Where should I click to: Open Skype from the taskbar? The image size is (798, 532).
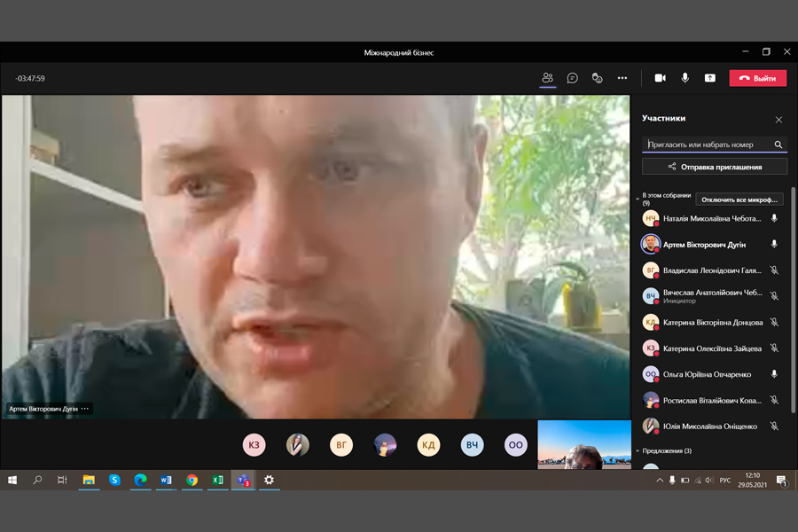click(114, 480)
